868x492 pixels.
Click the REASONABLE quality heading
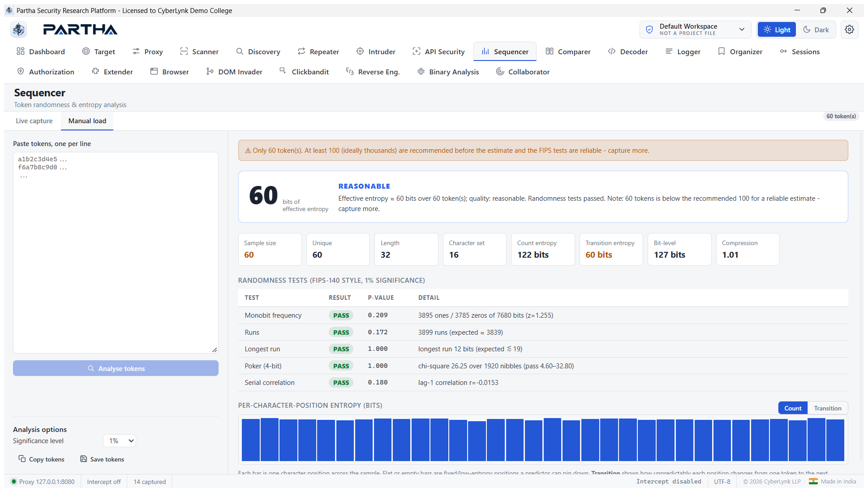click(x=364, y=186)
